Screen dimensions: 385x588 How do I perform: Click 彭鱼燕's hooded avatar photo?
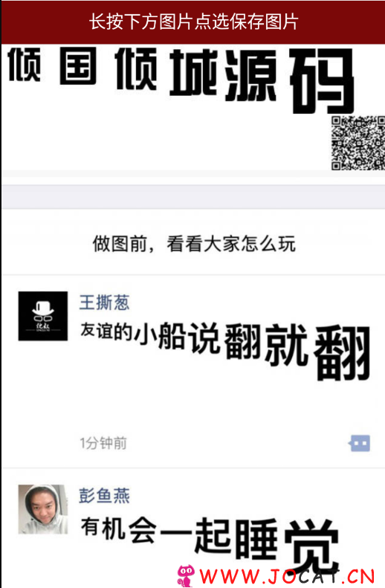point(43,509)
